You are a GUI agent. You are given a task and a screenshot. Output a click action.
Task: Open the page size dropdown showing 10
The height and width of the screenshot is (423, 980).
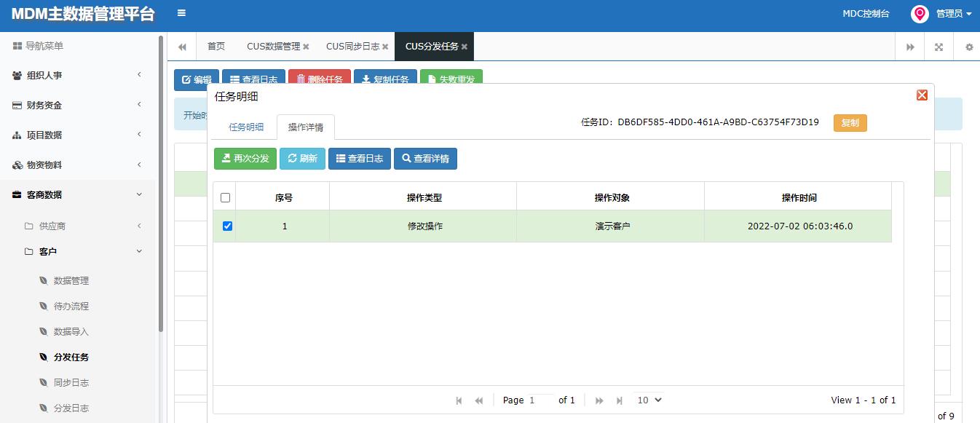point(647,400)
